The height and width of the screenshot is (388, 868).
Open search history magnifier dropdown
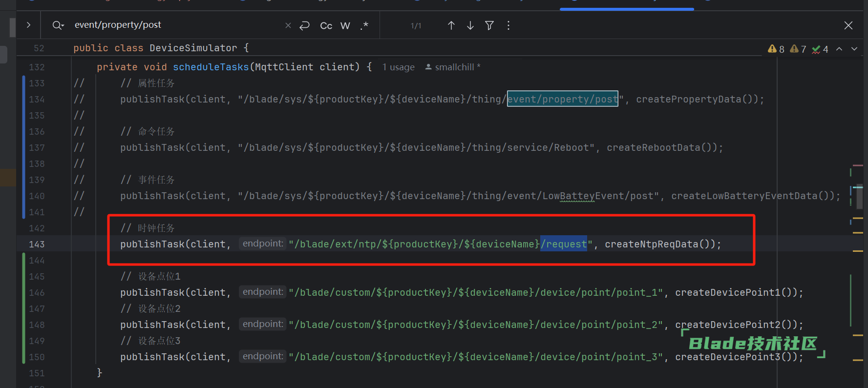point(58,25)
